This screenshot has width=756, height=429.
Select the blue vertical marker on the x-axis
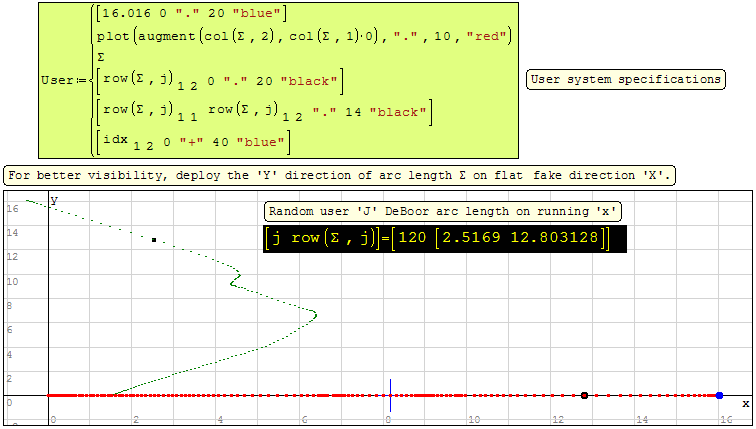(390, 393)
